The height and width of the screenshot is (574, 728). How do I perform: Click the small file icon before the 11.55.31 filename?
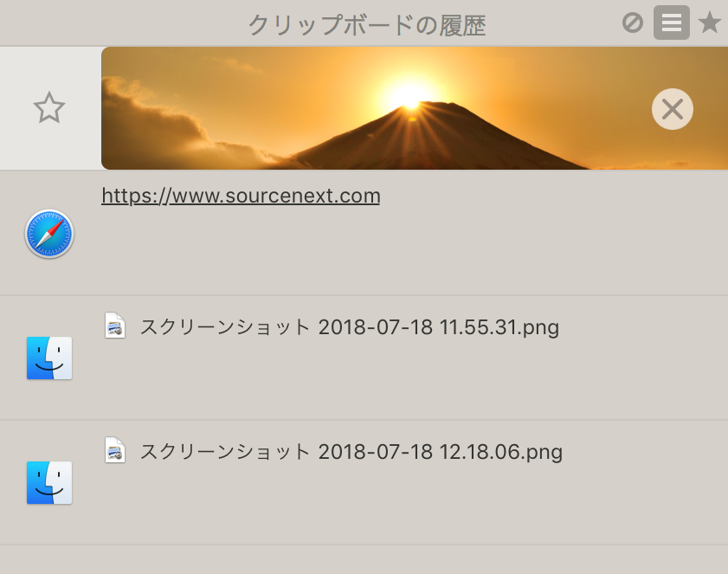pos(115,326)
